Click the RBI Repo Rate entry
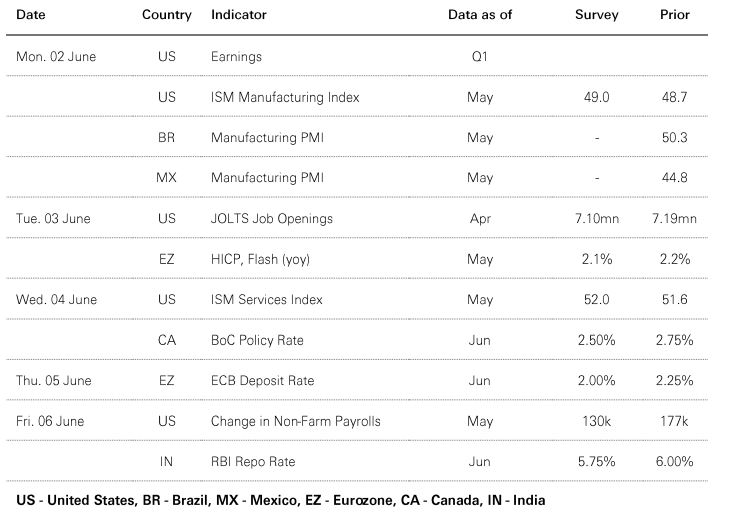Viewport: 747px width, 532px height. pos(253,462)
